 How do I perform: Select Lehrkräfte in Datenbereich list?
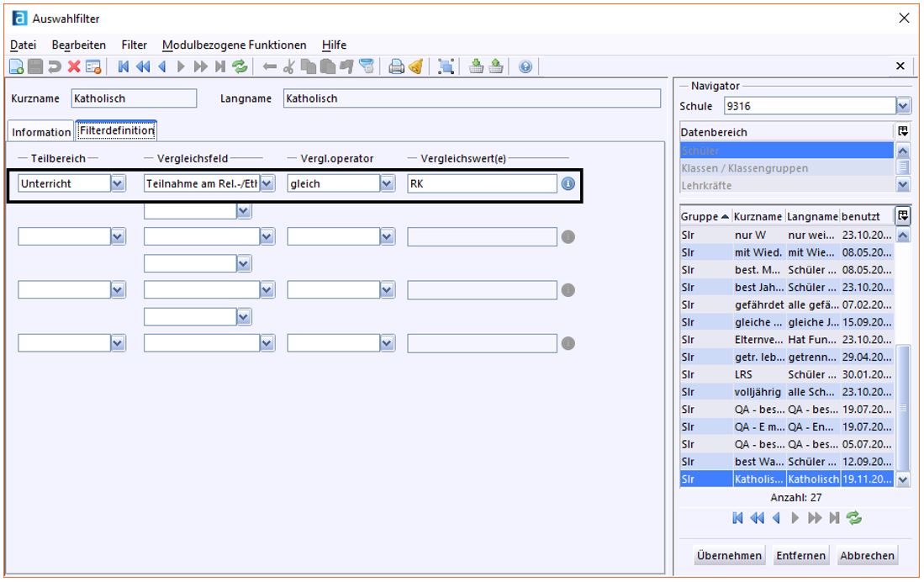[787, 185]
